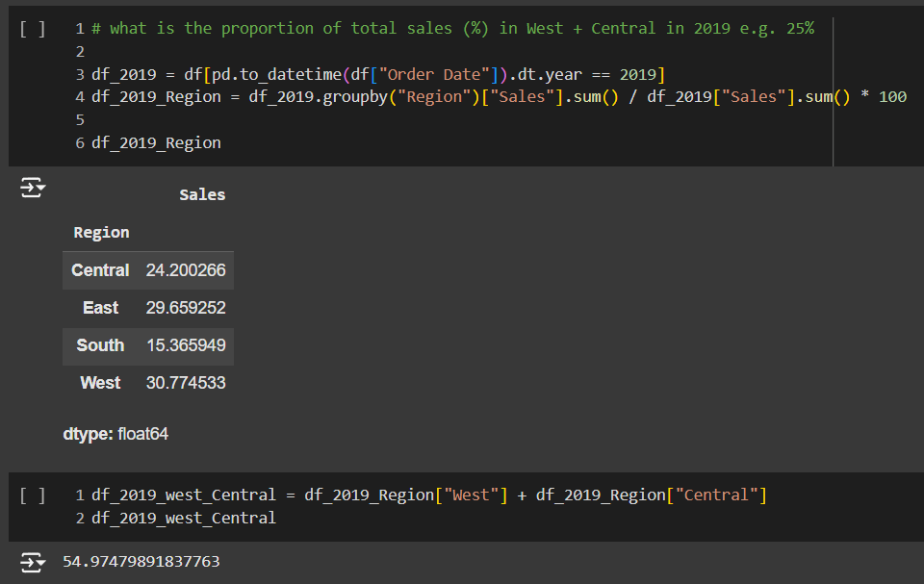Image resolution: width=924 pixels, height=584 pixels.
Task: Run the first code cell for 2019 sales
Action: [x=32, y=29]
